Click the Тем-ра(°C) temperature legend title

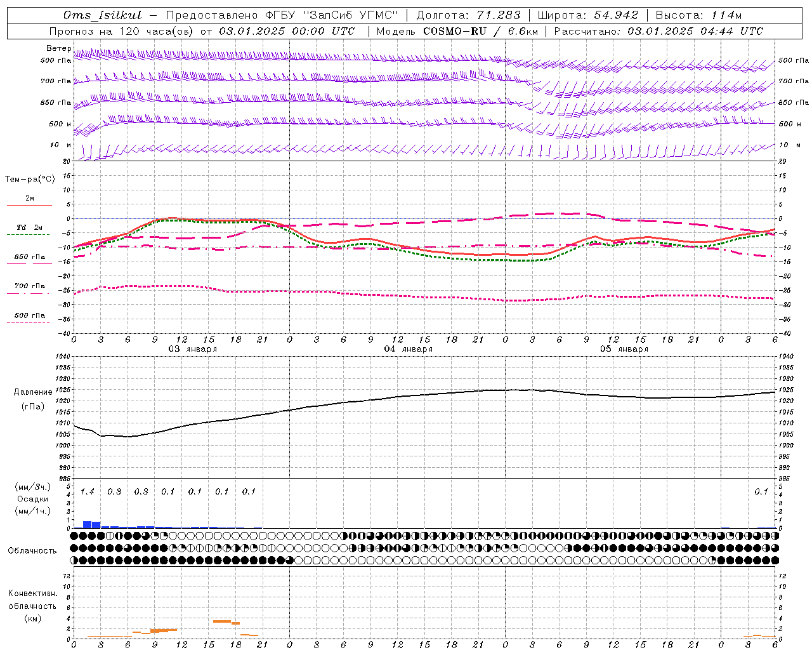30,180
